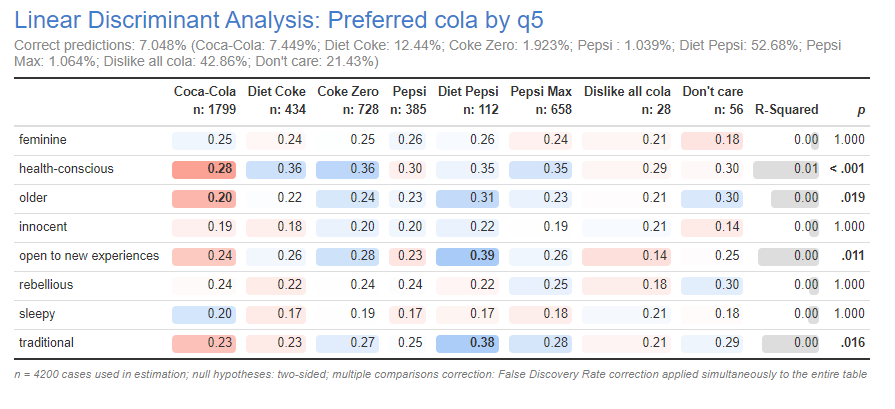Select the Coca-Cola column header
The image size is (895, 409).
point(203,99)
